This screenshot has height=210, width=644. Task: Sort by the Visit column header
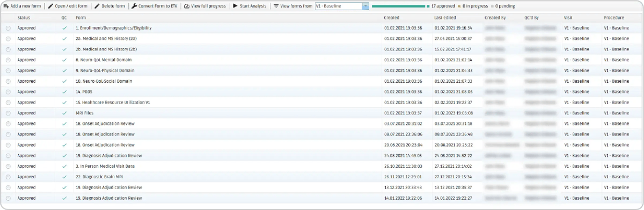point(568,18)
